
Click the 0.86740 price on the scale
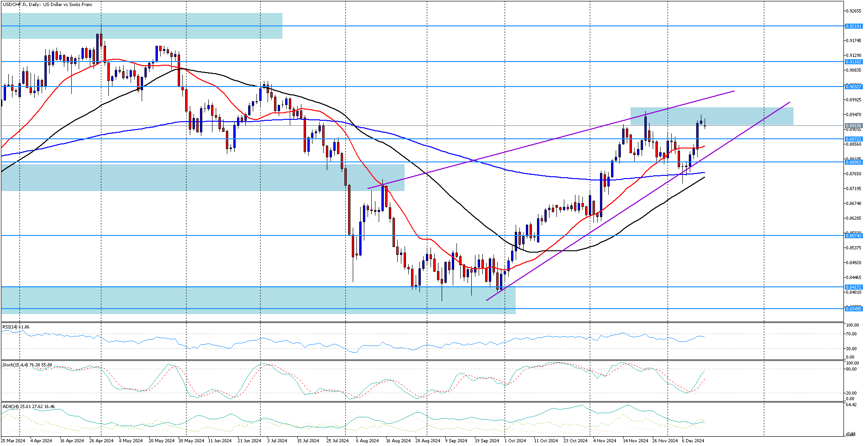pos(854,204)
